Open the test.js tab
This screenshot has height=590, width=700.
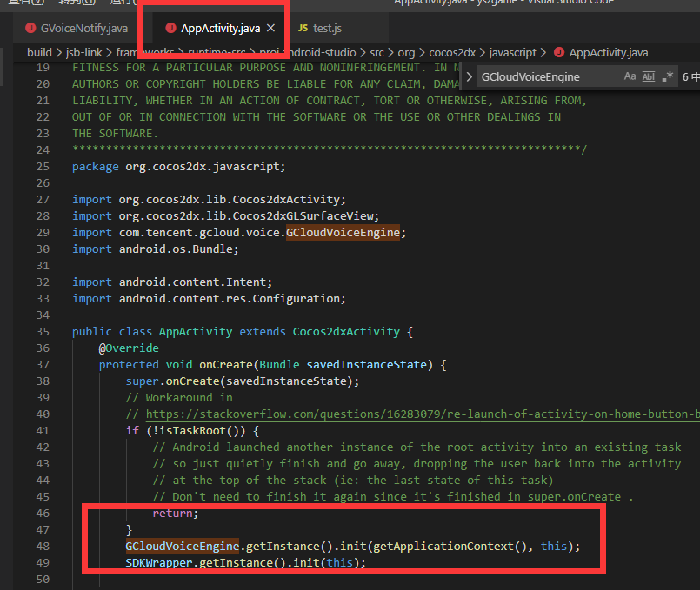327,28
